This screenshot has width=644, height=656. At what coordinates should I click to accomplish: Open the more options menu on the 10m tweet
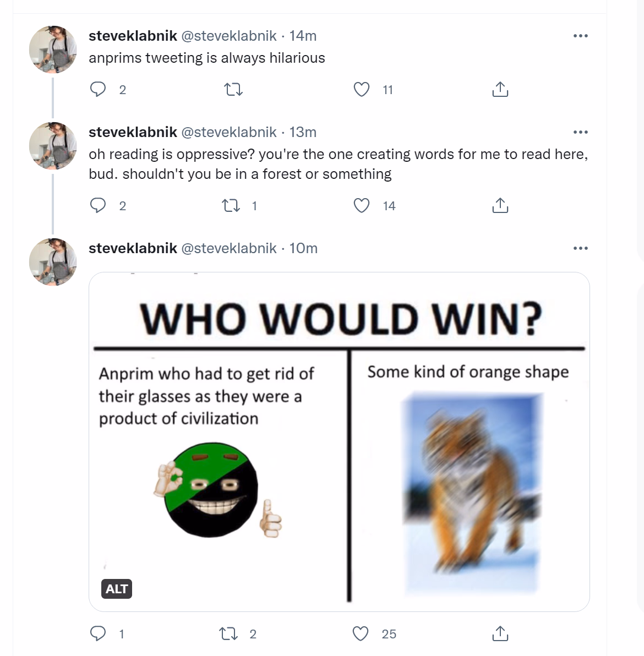[581, 249]
